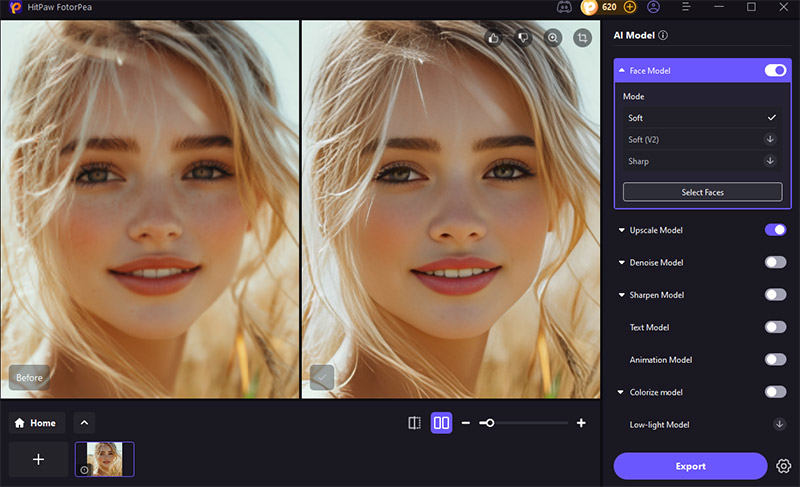
Task: Select the portrait thumbnail in filmstrip
Action: [x=105, y=459]
